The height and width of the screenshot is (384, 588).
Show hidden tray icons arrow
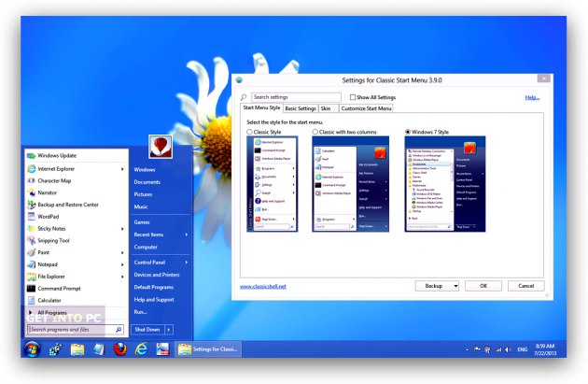(x=467, y=349)
